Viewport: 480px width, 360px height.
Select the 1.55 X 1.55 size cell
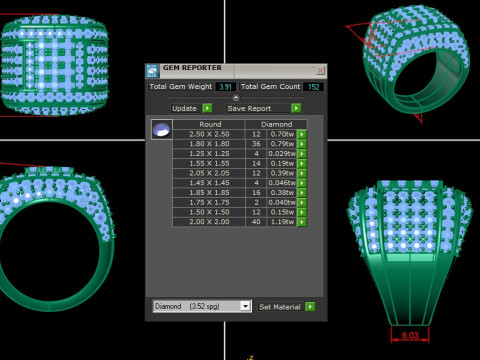click(x=209, y=163)
